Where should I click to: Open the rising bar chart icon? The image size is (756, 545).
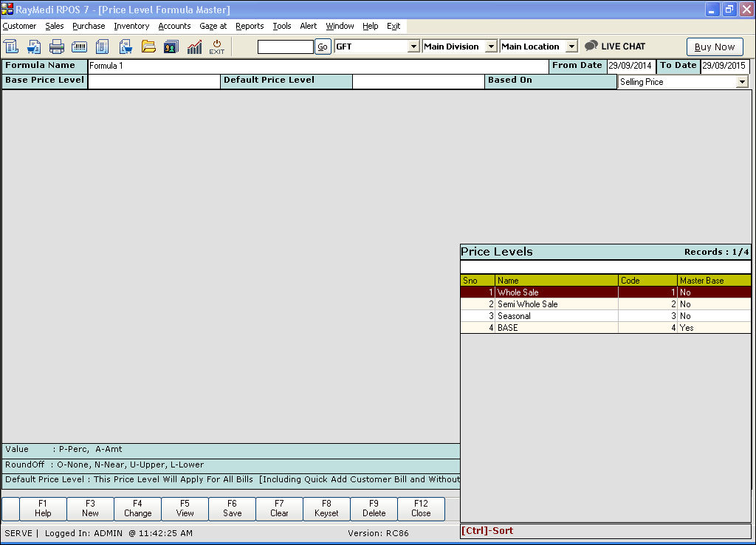pos(194,47)
